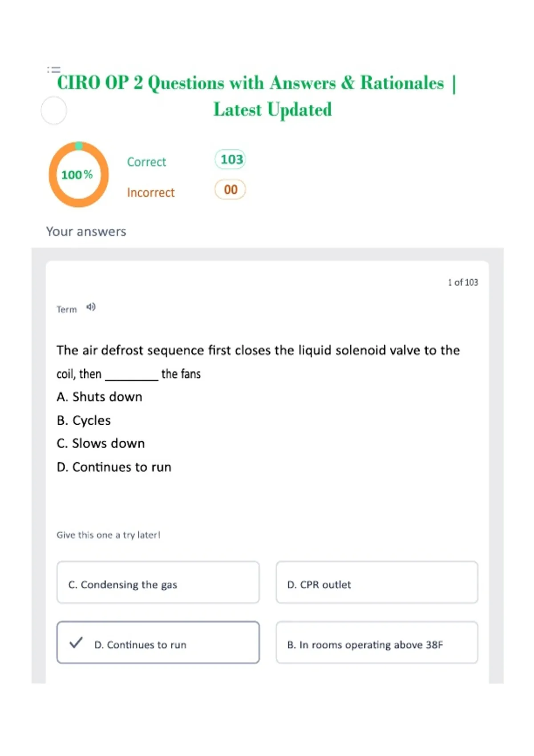
Task: Click the CIRO OP 2 document title
Action: pos(257,96)
